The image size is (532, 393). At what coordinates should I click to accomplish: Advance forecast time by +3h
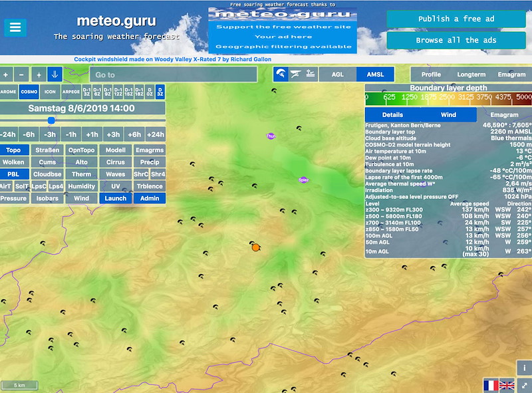(113, 134)
